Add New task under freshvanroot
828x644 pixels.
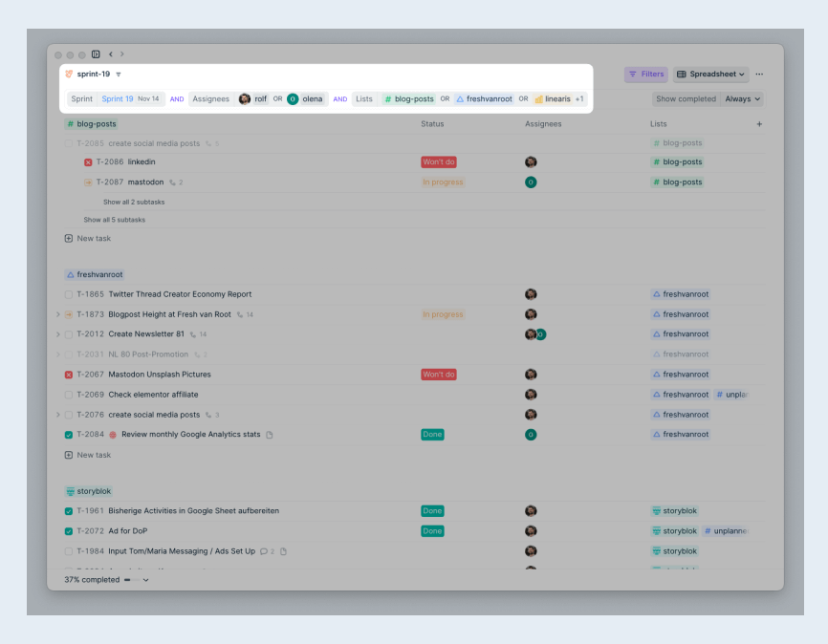(88, 455)
